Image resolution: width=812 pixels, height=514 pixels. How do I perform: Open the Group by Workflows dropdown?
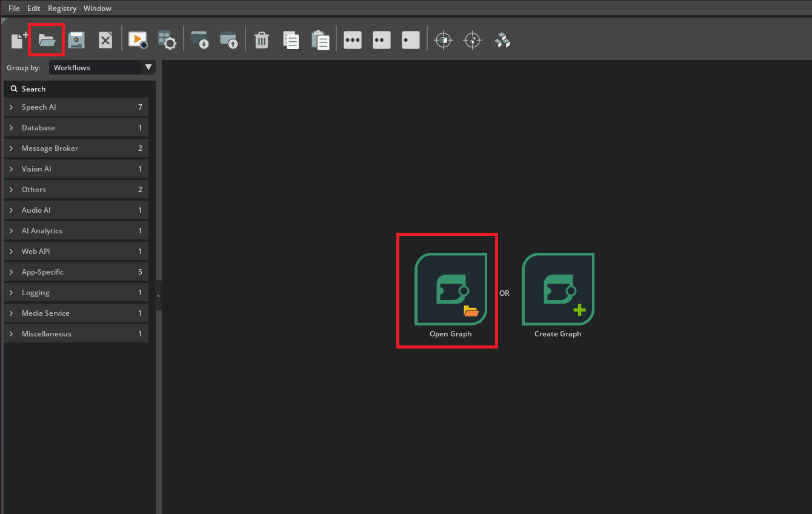[x=102, y=67]
